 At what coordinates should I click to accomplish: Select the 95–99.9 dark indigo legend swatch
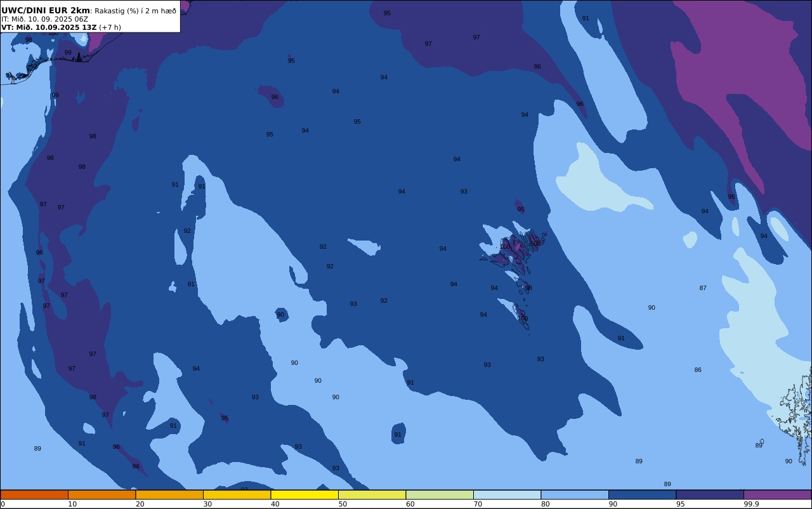pos(710,494)
